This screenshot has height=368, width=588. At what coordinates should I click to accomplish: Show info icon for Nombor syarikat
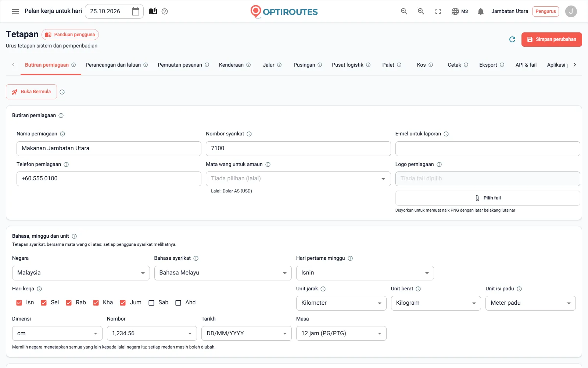(249, 134)
